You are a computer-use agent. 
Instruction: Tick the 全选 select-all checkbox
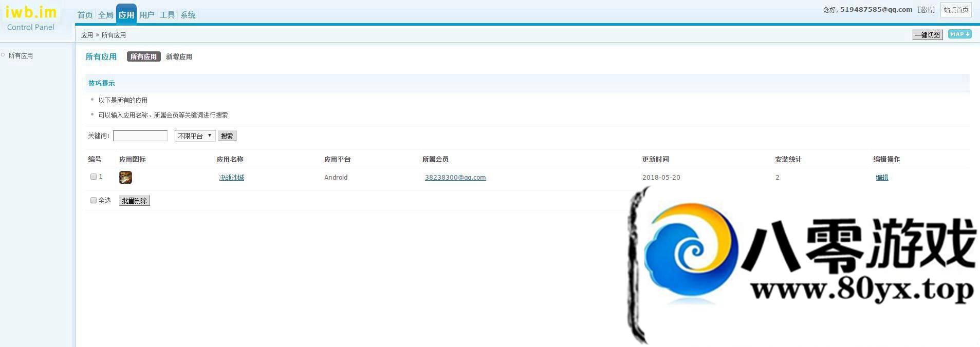(94, 200)
